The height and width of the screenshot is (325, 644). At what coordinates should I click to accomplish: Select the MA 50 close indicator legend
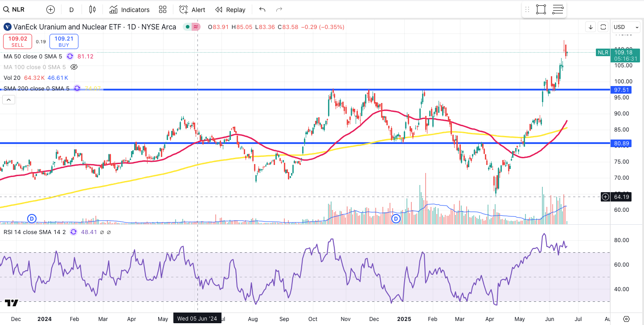[33, 56]
